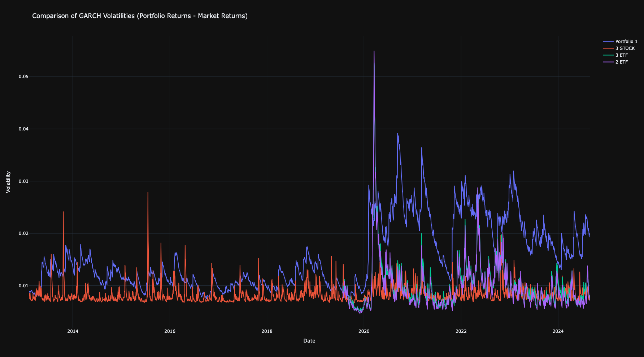Image resolution: width=644 pixels, height=357 pixels.
Task: Toggle the Portfolio 1 trace in legend
Action: (620, 42)
